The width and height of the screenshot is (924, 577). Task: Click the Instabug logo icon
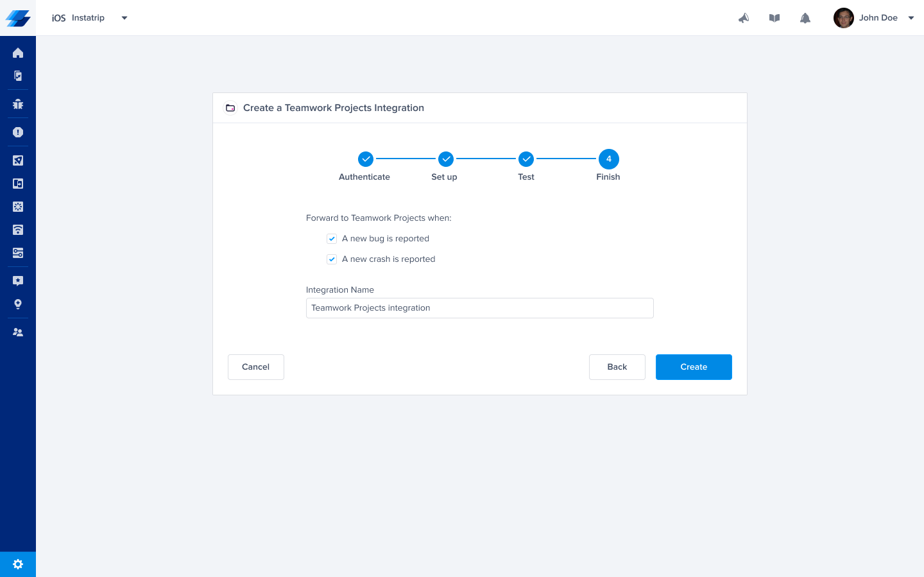[x=18, y=18]
